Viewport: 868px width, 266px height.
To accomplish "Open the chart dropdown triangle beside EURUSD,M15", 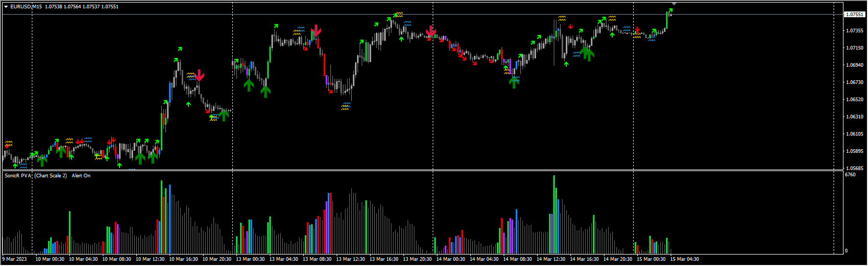I will [6, 7].
